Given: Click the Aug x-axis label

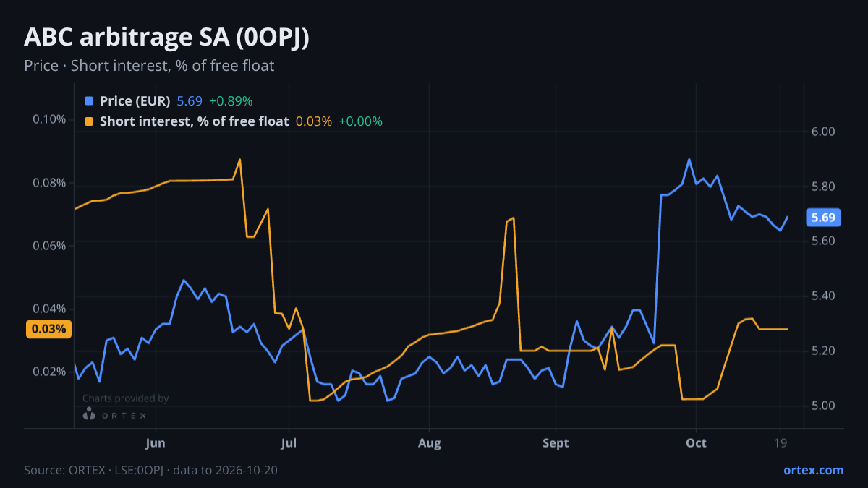Looking at the screenshot, I should coord(429,443).
